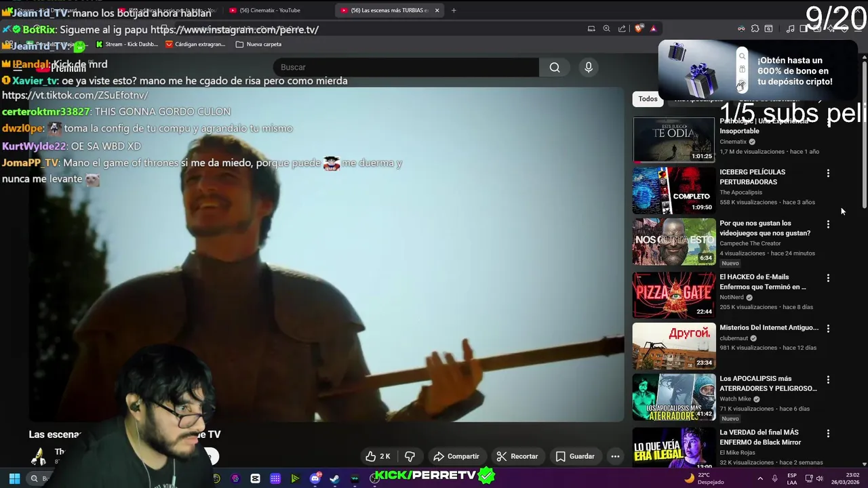The width and height of the screenshot is (868, 488).
Task: Start voice search with the microphone icon
Action: (589, 67)
